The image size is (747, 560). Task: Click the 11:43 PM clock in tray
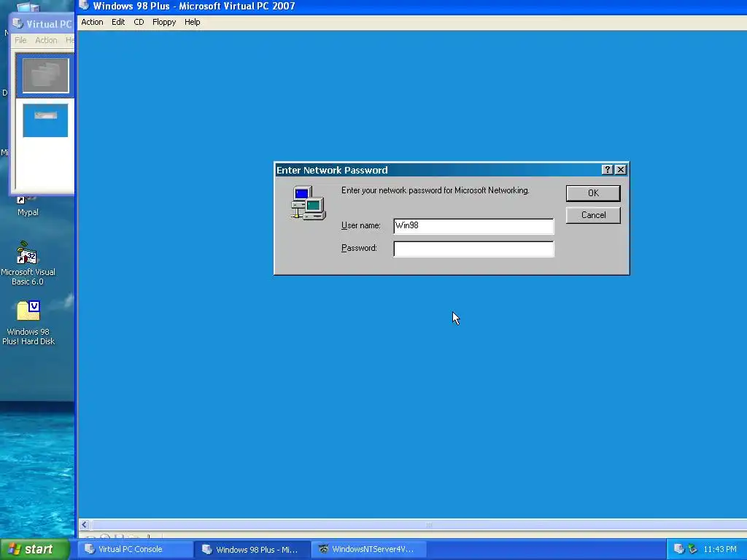click(x=720, y=549)
